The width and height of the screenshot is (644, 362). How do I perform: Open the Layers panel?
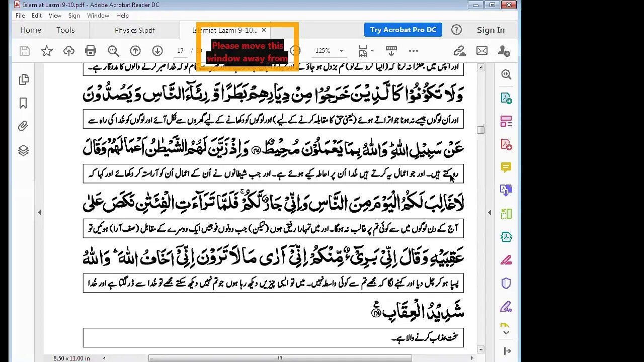pos(23,150)
